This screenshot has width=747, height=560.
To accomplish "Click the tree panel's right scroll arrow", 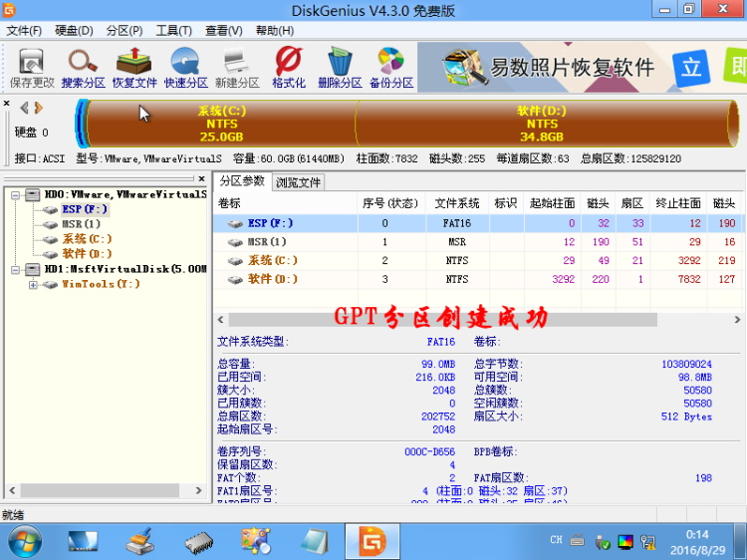I will point(198,490).
